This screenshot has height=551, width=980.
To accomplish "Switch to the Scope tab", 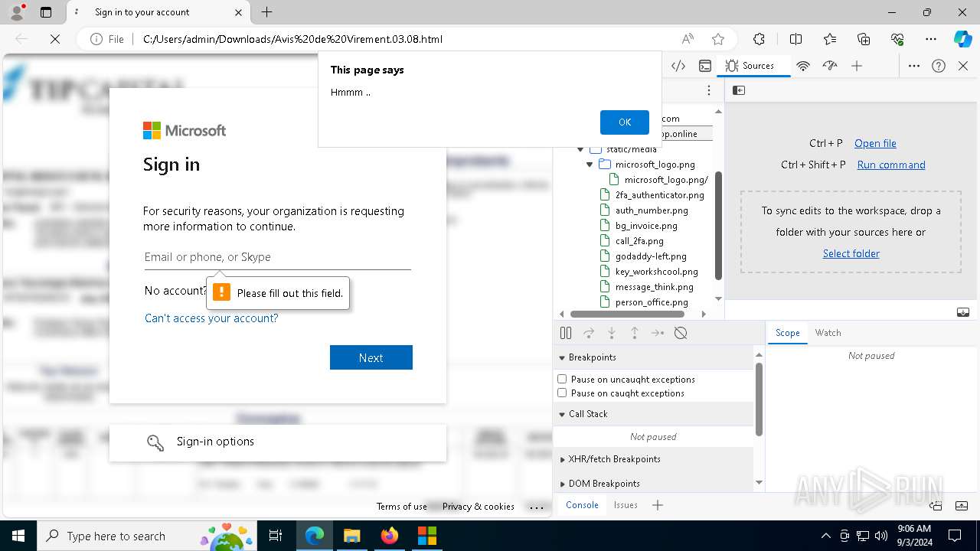I will click(787, 333).
